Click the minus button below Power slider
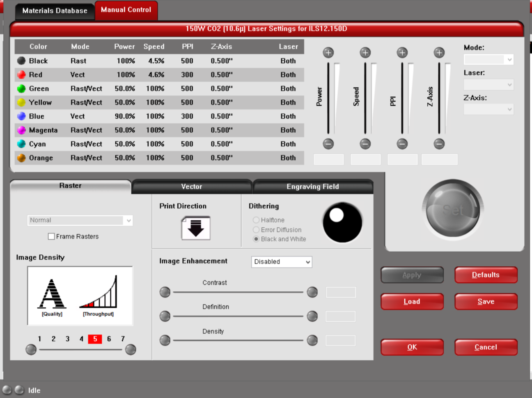This screenshot has height=398, width=532. pos(328,144)
